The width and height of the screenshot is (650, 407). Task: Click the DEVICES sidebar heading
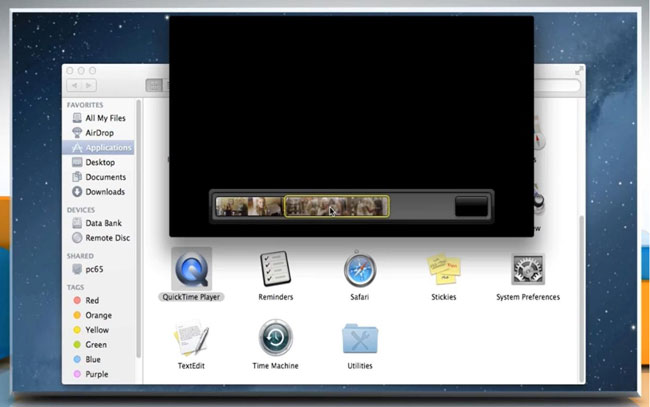point(81,210)
